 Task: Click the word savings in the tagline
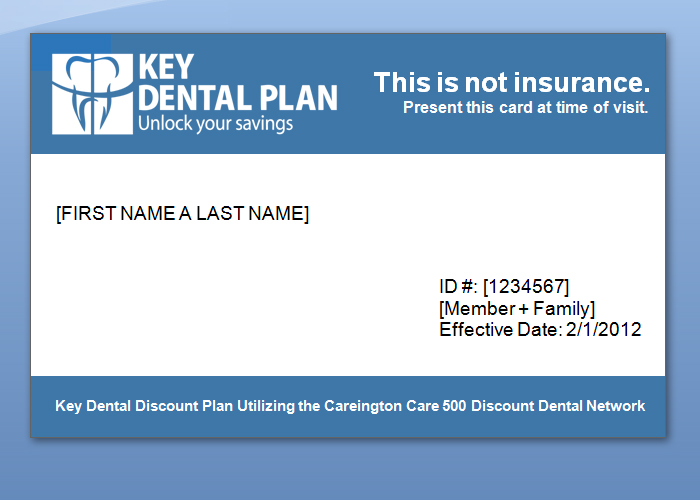[265, 124]
